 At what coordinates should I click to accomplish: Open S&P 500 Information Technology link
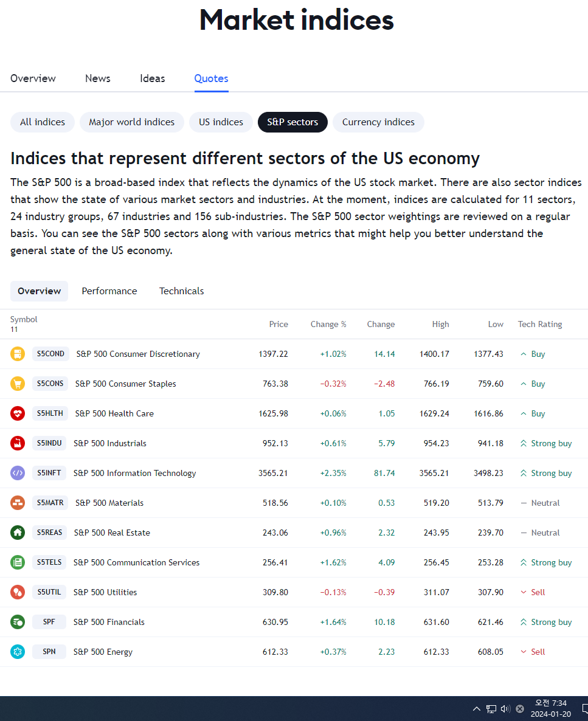(135, 473)
